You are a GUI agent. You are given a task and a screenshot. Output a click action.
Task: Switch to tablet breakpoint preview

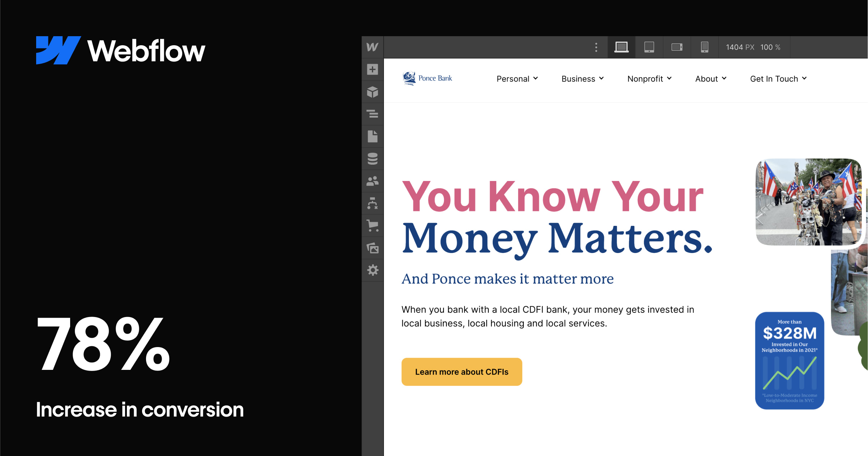pos(649,47)
